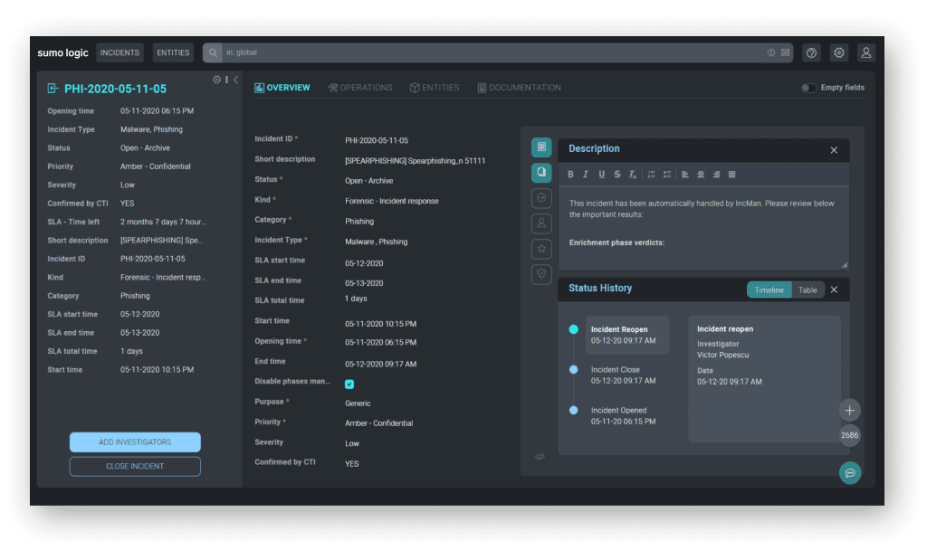This screenshot has width=927, height=560.
Task: Select the center align icon in Description toolbar
Action: coord(701,175)
